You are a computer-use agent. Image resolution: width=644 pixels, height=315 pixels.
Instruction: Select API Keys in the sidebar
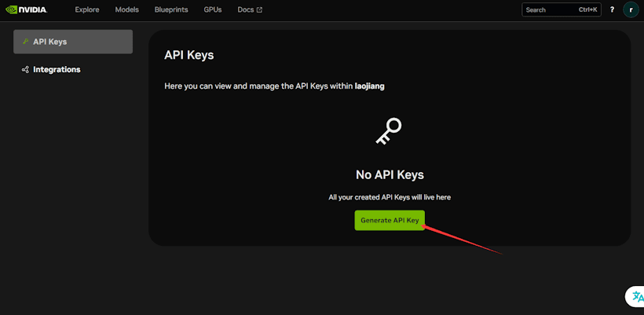pos(73,42)
